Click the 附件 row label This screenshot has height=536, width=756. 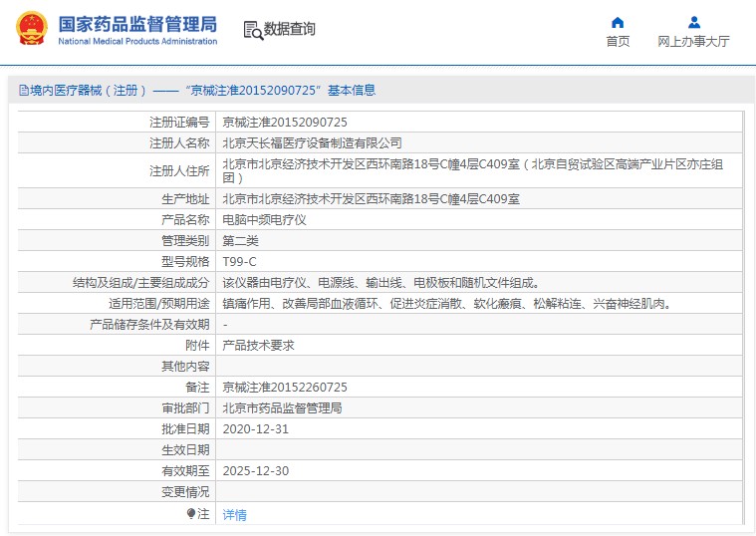tap(197, 346)
